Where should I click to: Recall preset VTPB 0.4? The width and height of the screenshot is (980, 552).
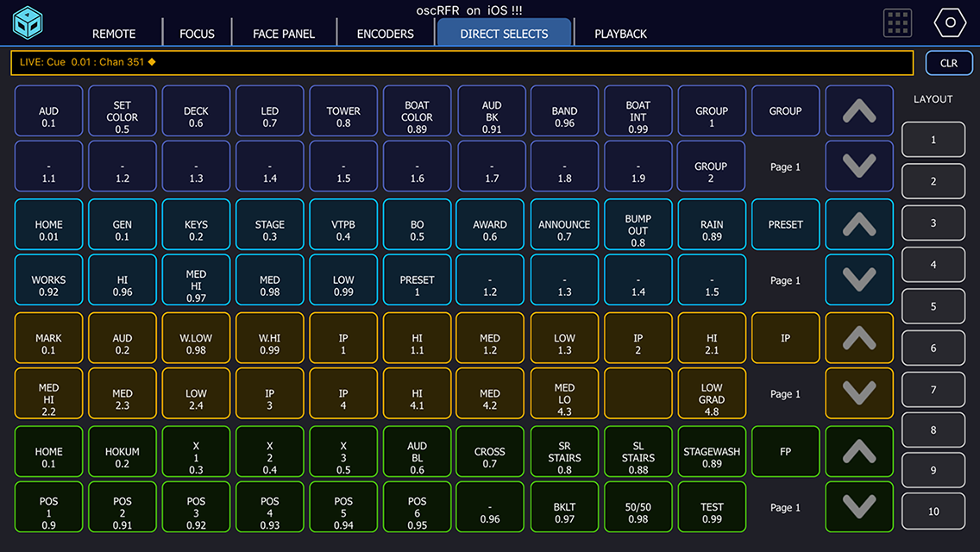coord(343,224)
